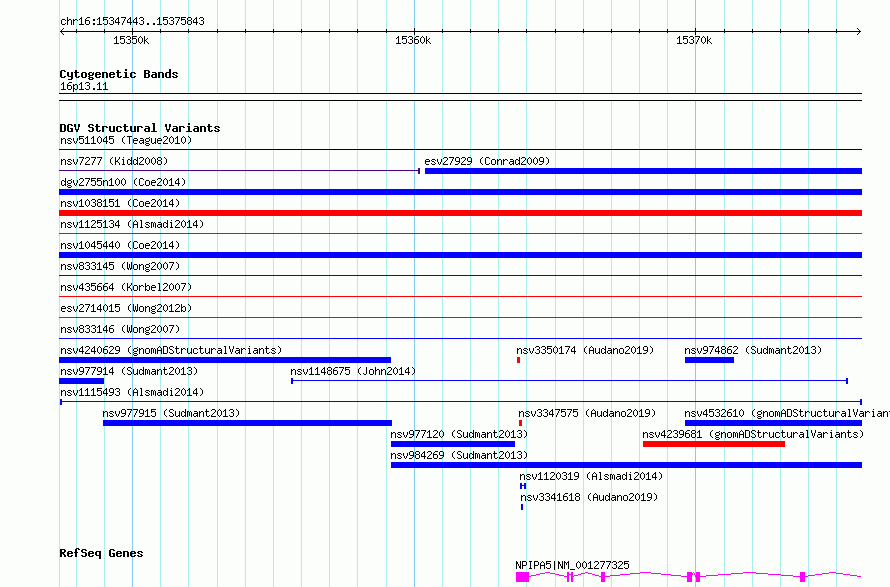The image size is (890, 587).
Task: Click the blue bar under dgv2755n100
Action: 460,192
